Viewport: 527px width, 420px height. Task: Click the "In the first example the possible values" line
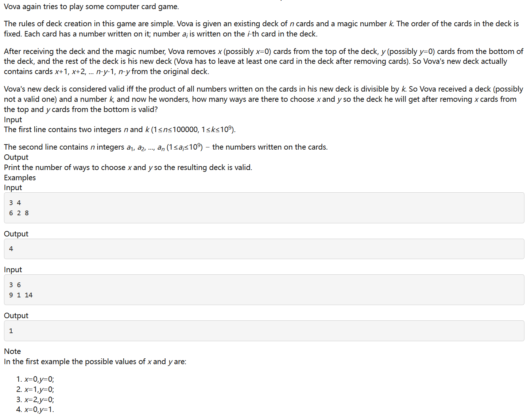coord(95,362)
